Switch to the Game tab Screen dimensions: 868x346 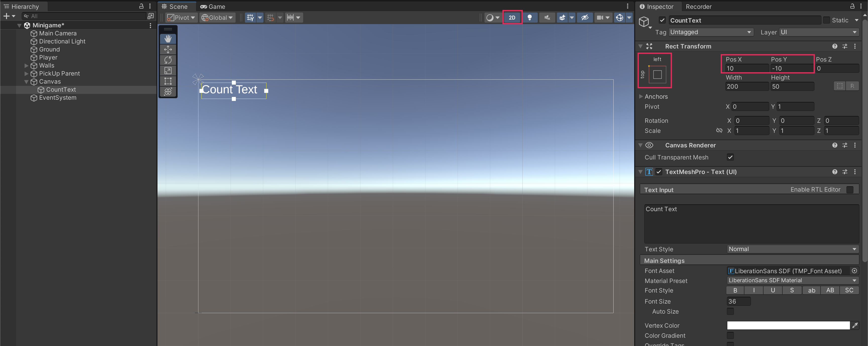213,6
